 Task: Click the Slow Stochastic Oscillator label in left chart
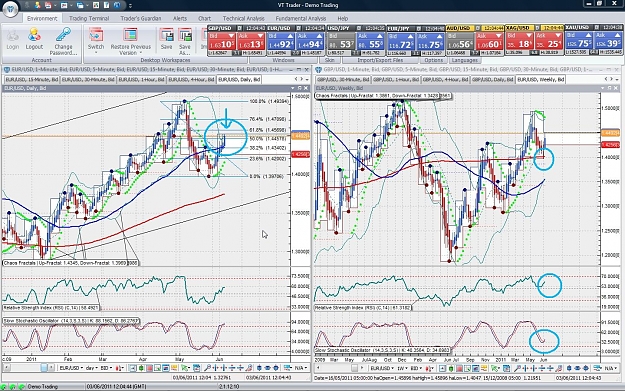pos(71,320)
